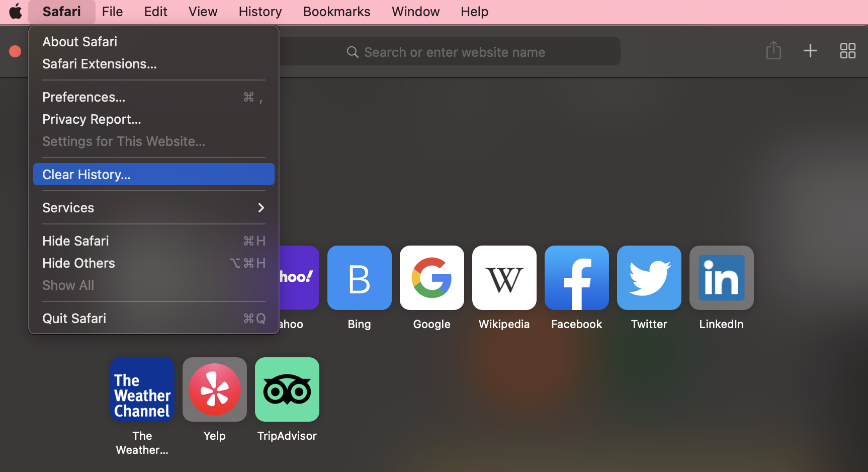The width and height of the screenshot is (868, 472).
Task: Expand the Services submenu arrow
Action: tap(261, 208)
